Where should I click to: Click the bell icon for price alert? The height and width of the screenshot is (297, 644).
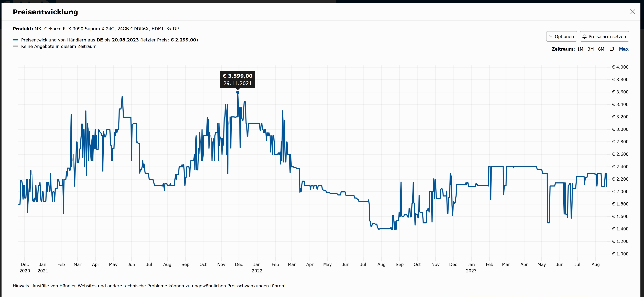coord(584,37)
